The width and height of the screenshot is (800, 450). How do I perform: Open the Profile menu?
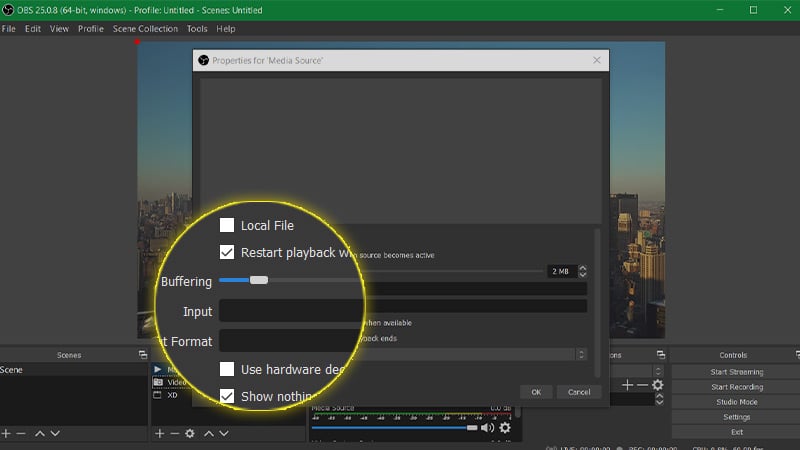(91, 29)
